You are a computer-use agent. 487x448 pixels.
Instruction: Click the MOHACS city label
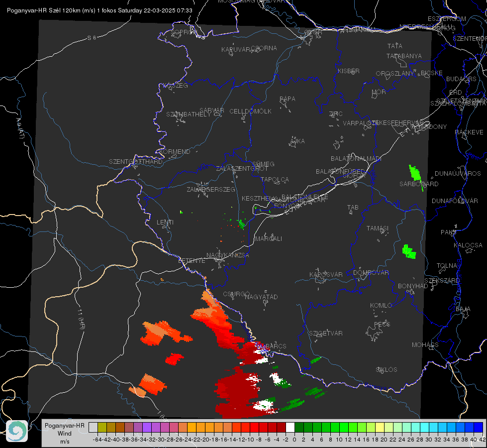pyautogui.click(x=425, y=345)
